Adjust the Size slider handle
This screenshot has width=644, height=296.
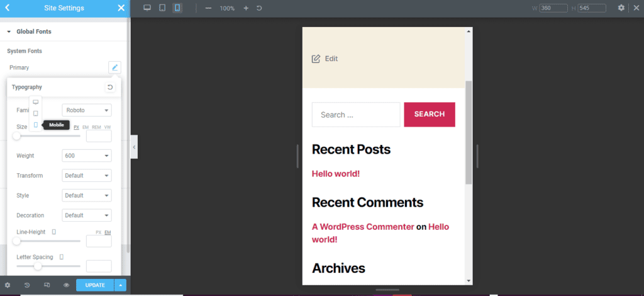click(16, 135)
